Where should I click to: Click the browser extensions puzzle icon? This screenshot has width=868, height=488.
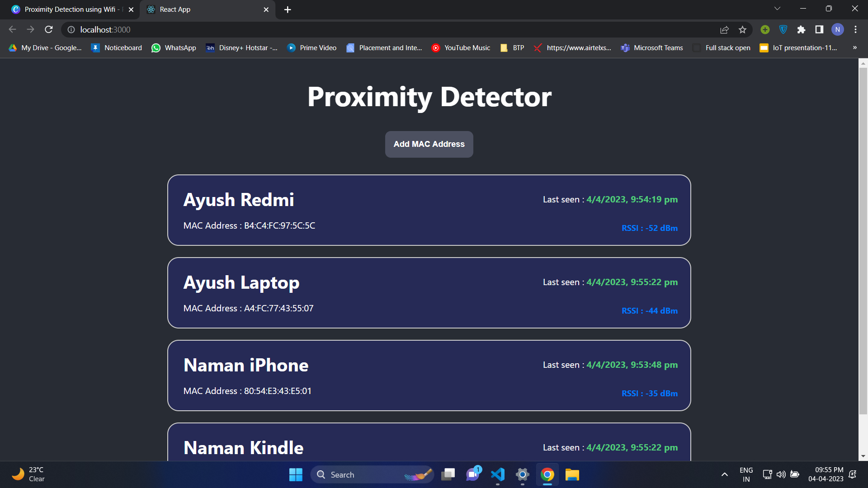pyautogui.click(x=801, y=29)
